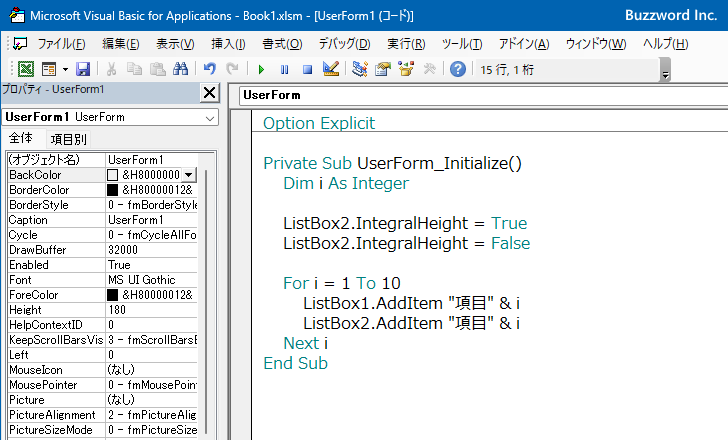Close the プロパティ - UserForm1 pane
728x440 pixels.
pos(209,93)
